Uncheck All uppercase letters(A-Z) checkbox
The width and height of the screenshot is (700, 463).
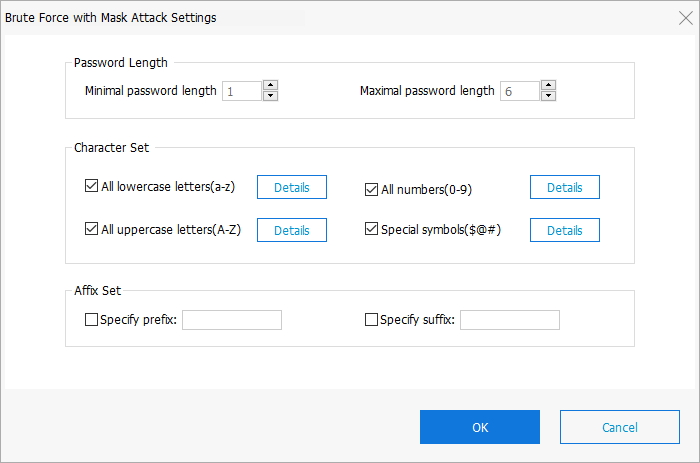pyautogui.click(x=92, y=230)
